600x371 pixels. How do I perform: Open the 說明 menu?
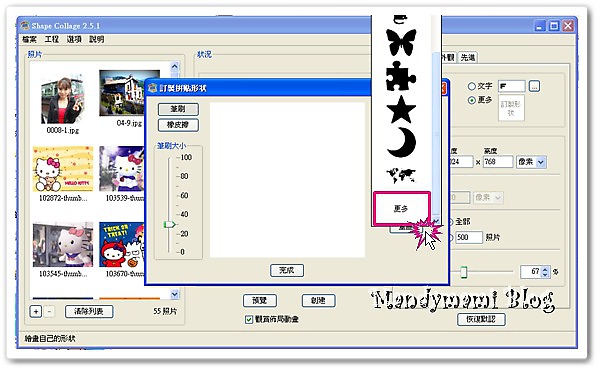(x=96, y=39)
